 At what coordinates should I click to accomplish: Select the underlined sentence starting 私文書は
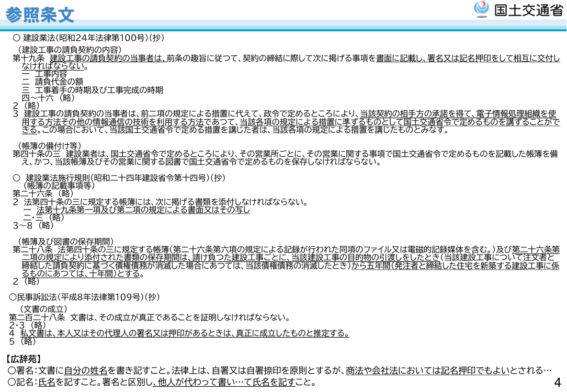click(185, 333)
